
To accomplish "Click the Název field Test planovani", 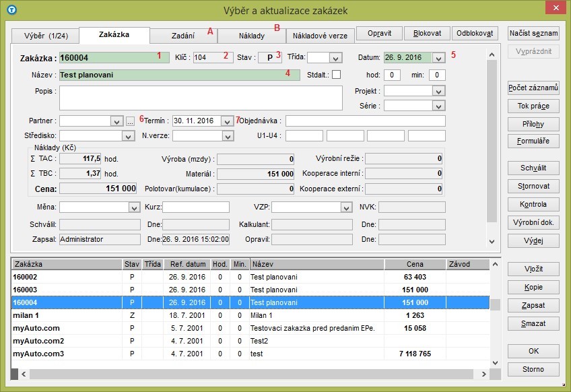I will 180,75.
